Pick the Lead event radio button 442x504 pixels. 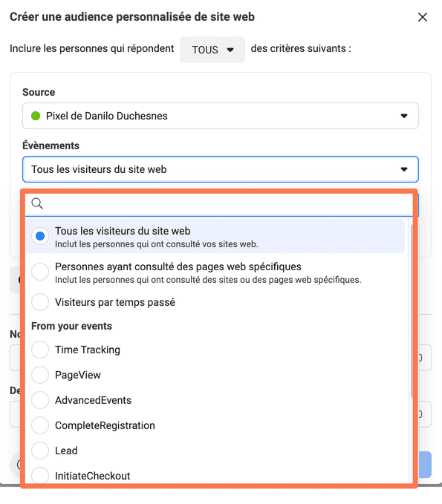pos(40,451)
